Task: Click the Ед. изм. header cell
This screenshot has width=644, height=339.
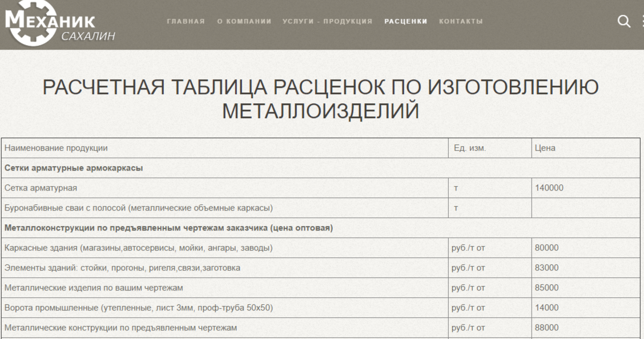Action: 490,148
